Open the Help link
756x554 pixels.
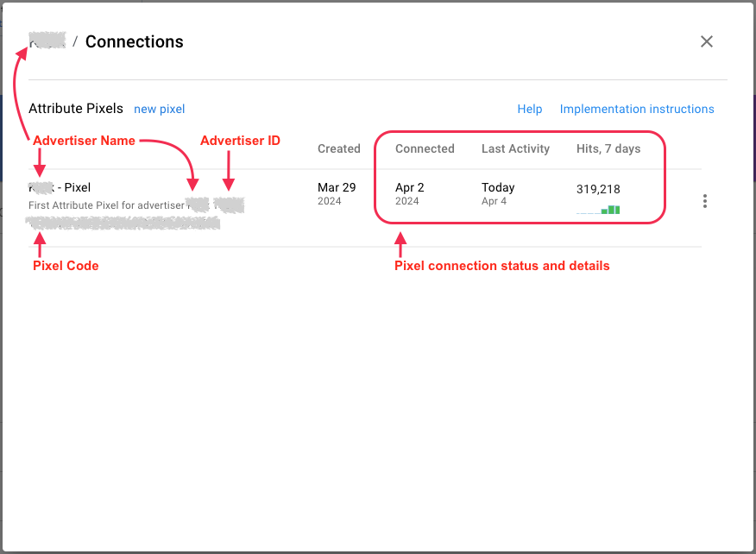[530, 109]
